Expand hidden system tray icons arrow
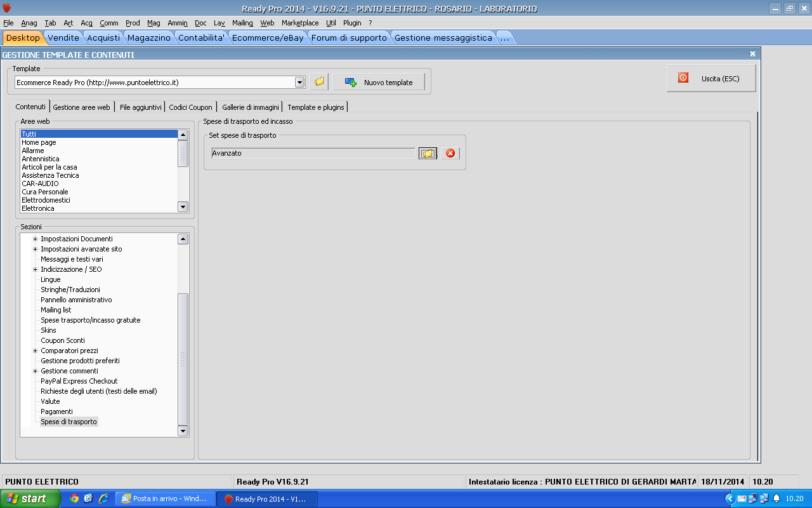Image resolution: width=812 pixels, height=508 pixels. coord(730,498)
